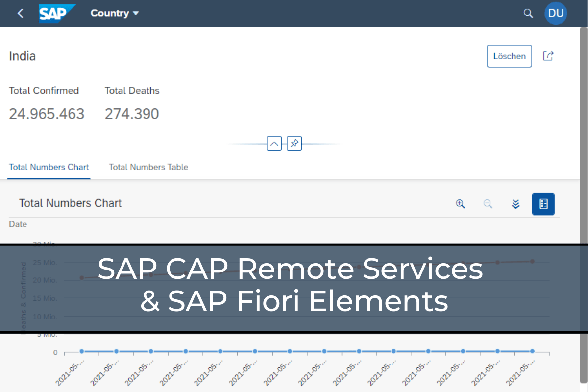
Task: Click the share/export icon next to Löschen
Action: click(x=548, y=56)
